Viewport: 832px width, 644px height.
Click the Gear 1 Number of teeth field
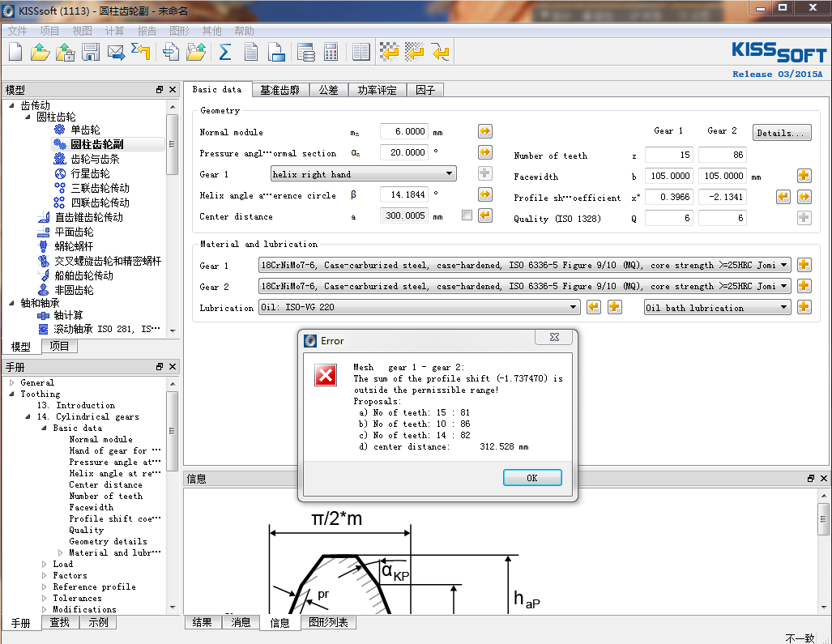click(x=669, y=155)
